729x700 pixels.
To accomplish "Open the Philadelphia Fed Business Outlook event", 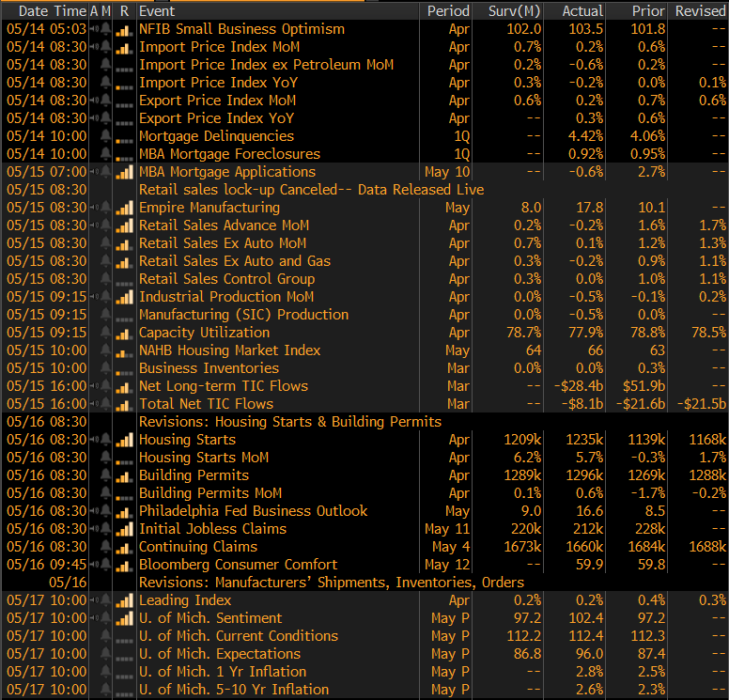I will click(x=253, y=511).
